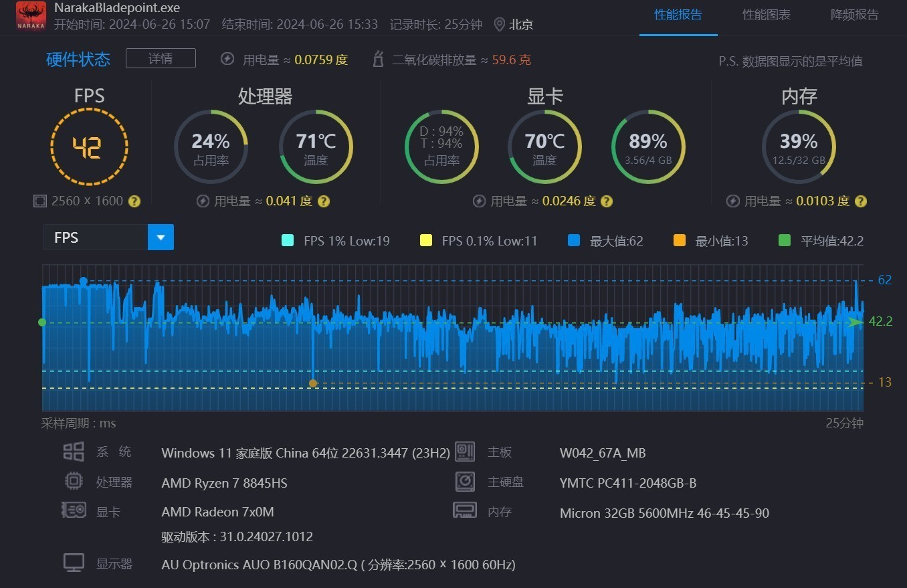Click the hard disk icon beside 主硬盘
Viewport: 907px width, 588px height.
point(465,481)
